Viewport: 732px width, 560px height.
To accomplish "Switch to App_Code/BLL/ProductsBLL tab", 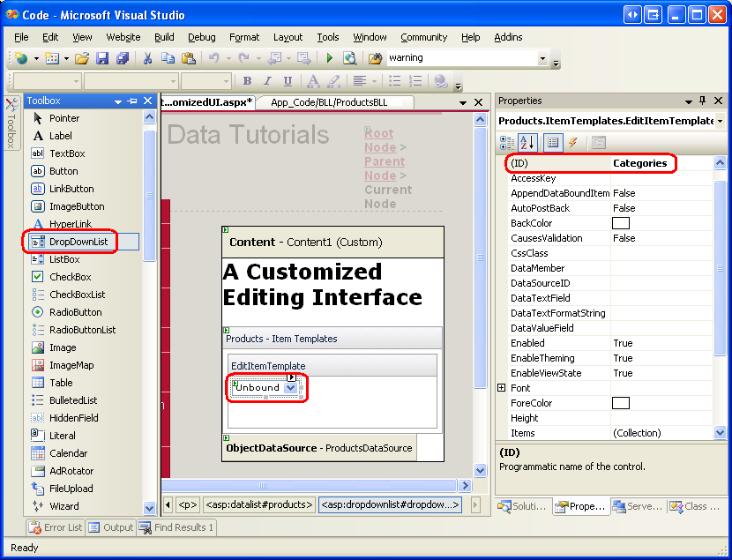I will pyautogui.click(x=328, y=102).
